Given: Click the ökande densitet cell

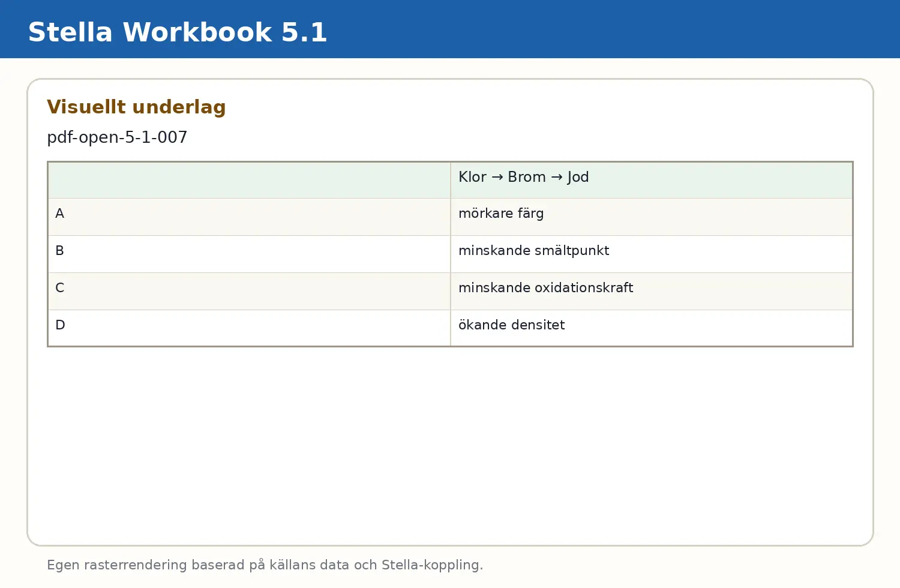Looking at the screenshot, I should point(652,328).
